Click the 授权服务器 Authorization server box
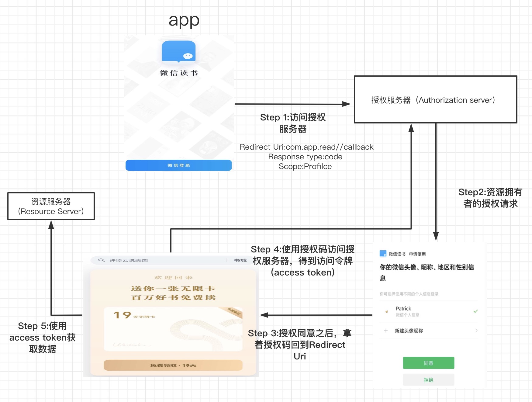Image resolution: width=532 pixels, height=402 pixels. (436, 100)
